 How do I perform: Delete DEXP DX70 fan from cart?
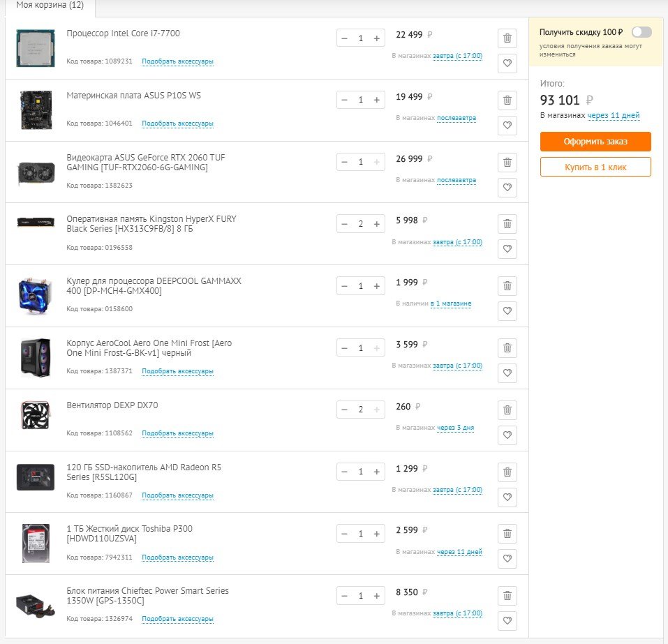pyautogui.click(x=507, y=410)
